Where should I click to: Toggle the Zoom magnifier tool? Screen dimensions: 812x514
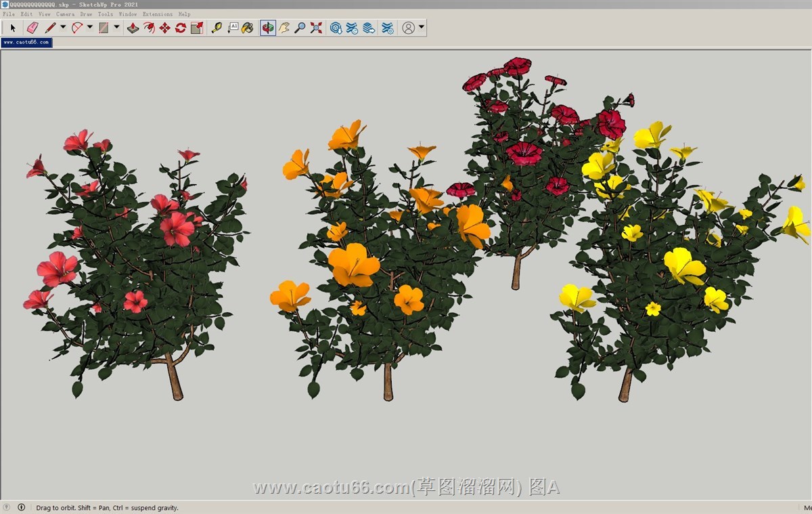click(300, 28)
